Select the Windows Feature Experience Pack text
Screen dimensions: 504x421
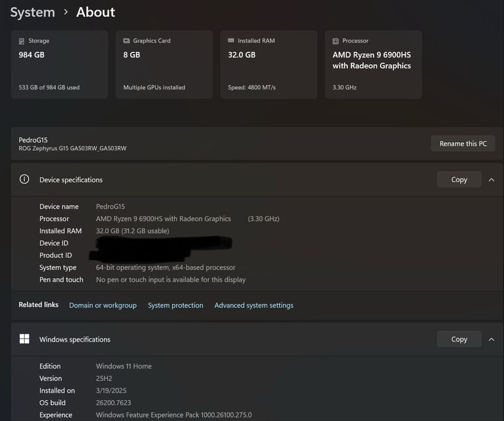tap(174, 415)
